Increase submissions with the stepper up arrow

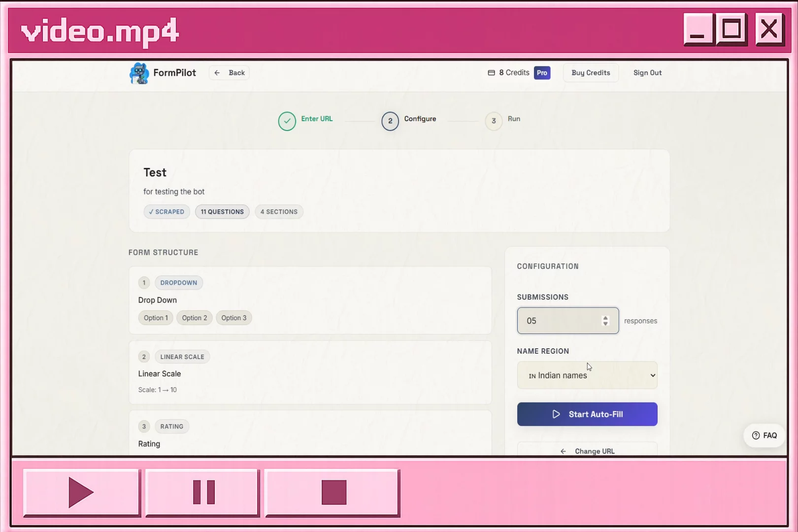click(605, 318)
